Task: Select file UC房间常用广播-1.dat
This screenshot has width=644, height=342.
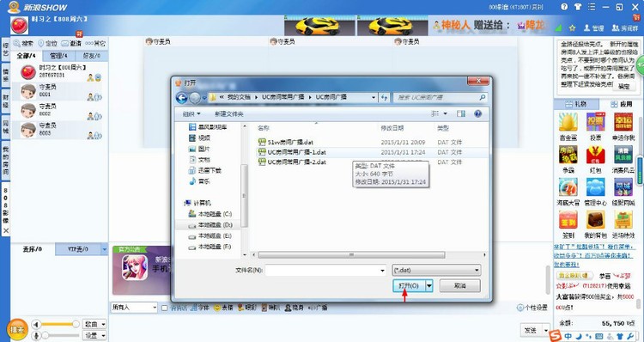Action: [x=292, y=152]
